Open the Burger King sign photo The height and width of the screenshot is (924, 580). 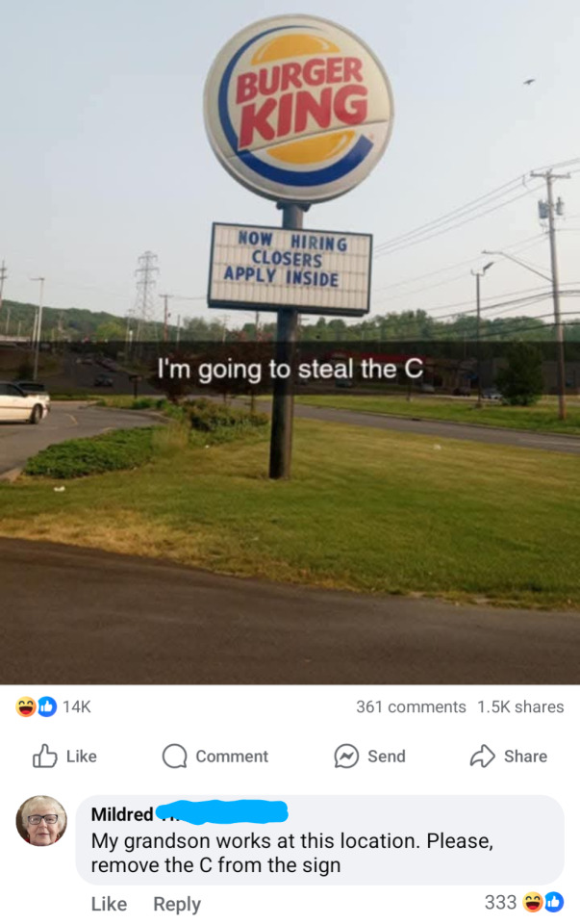click(290, 343)
